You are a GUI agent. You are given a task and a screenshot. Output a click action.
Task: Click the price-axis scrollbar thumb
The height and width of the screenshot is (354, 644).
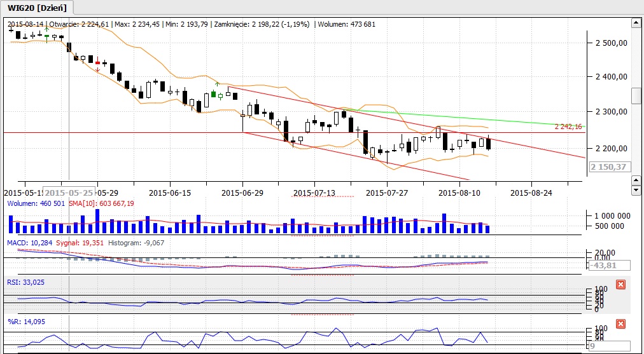pos(636,95)
